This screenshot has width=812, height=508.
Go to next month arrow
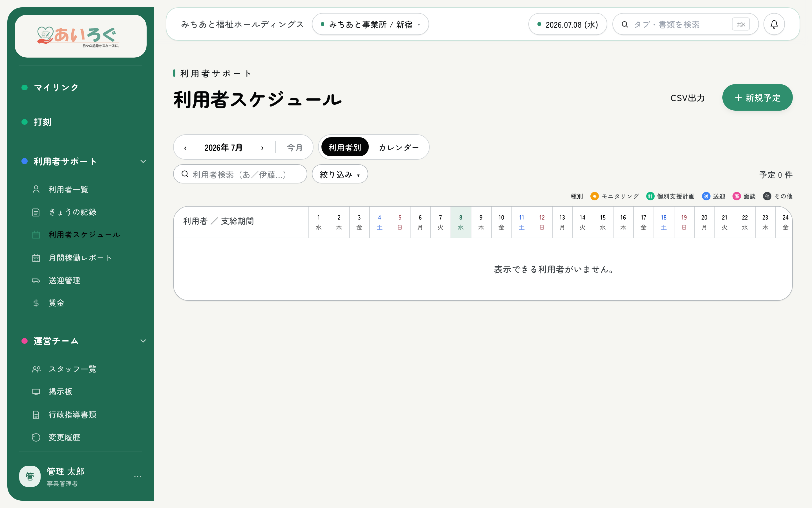coord(262,148)
